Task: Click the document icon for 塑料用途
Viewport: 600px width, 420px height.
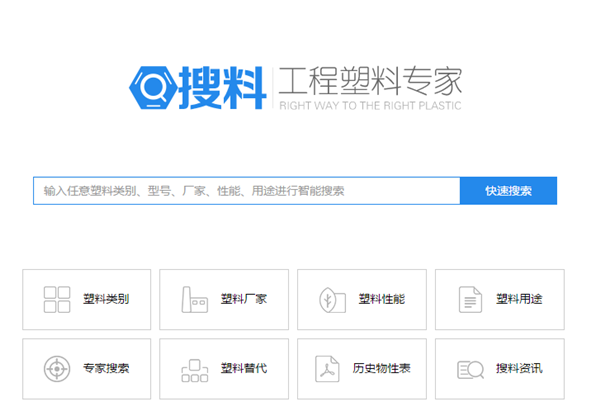Action: click(469, 299)
